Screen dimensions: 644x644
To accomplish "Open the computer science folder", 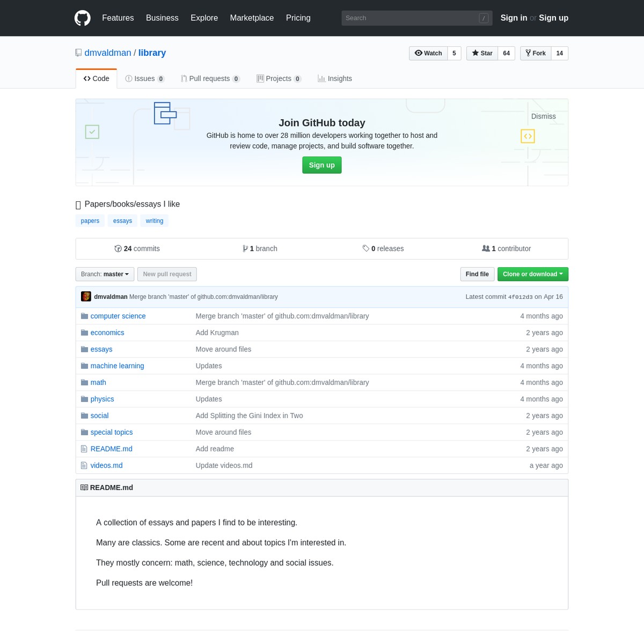I will (x=118, y=316).
